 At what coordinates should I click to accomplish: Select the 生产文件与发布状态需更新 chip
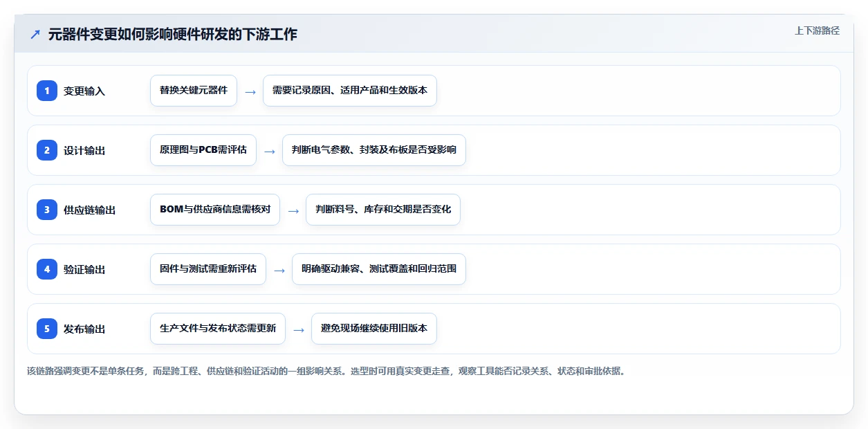click(x=218, y=329)
